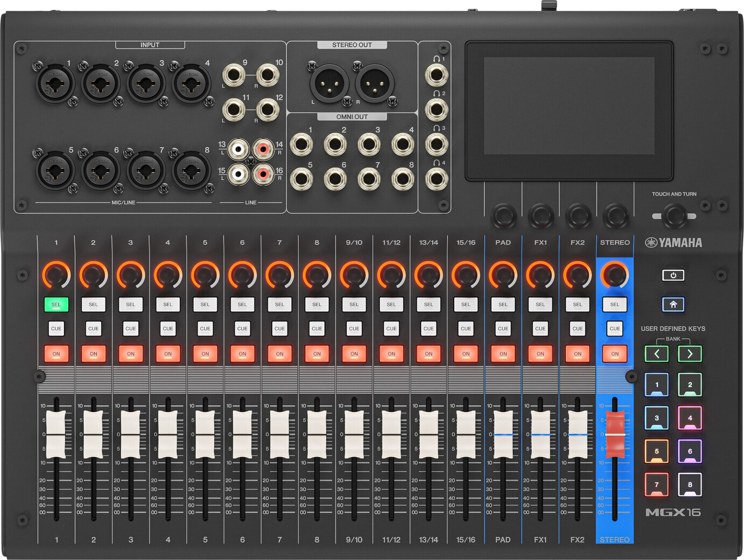
Task: Click Stereo Out left XLR connector
Action: coord(329,83)
